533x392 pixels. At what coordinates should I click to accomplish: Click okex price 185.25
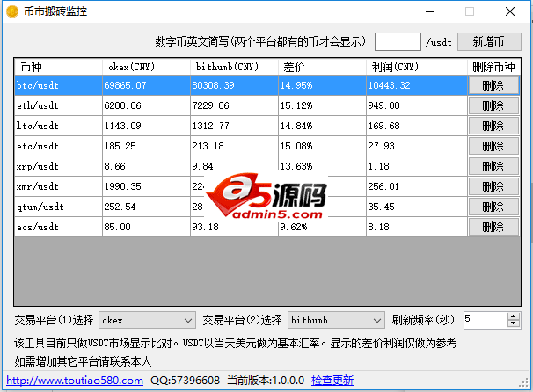click(146, 146)
